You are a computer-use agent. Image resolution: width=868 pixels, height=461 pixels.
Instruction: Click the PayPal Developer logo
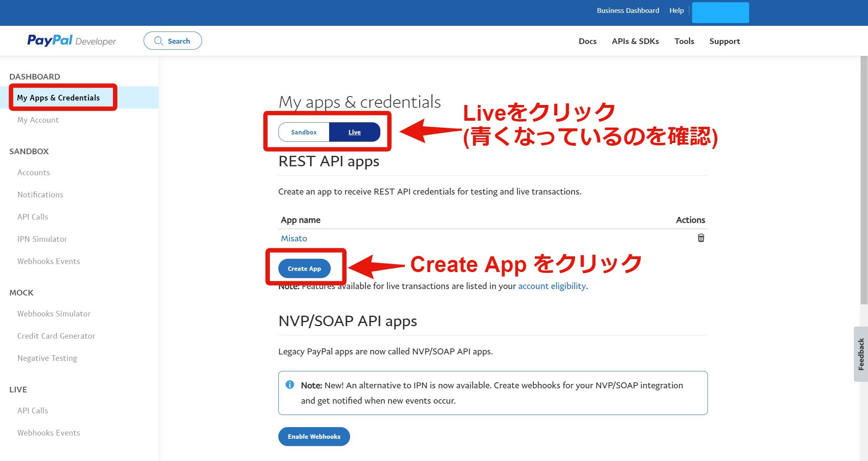pos(71,41)
